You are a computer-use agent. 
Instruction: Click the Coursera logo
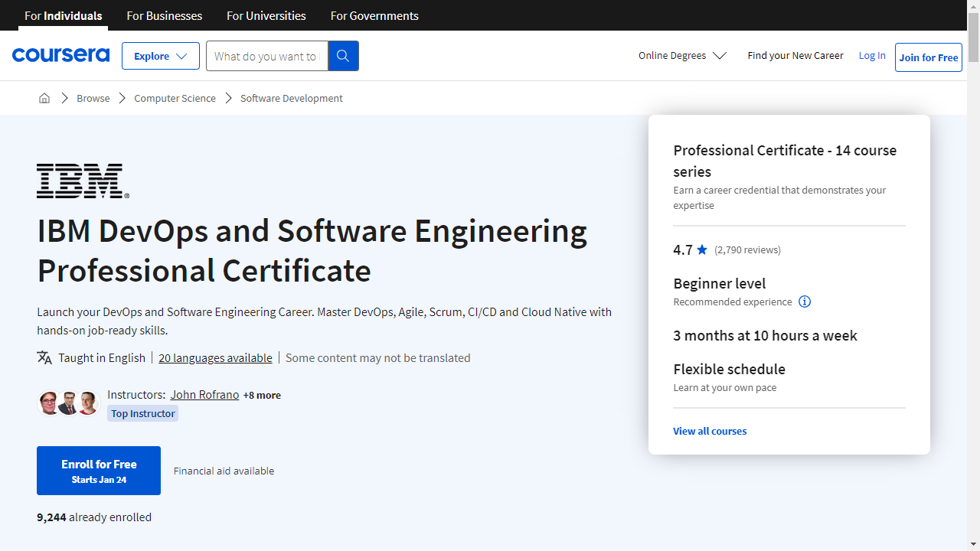[60, 55]
